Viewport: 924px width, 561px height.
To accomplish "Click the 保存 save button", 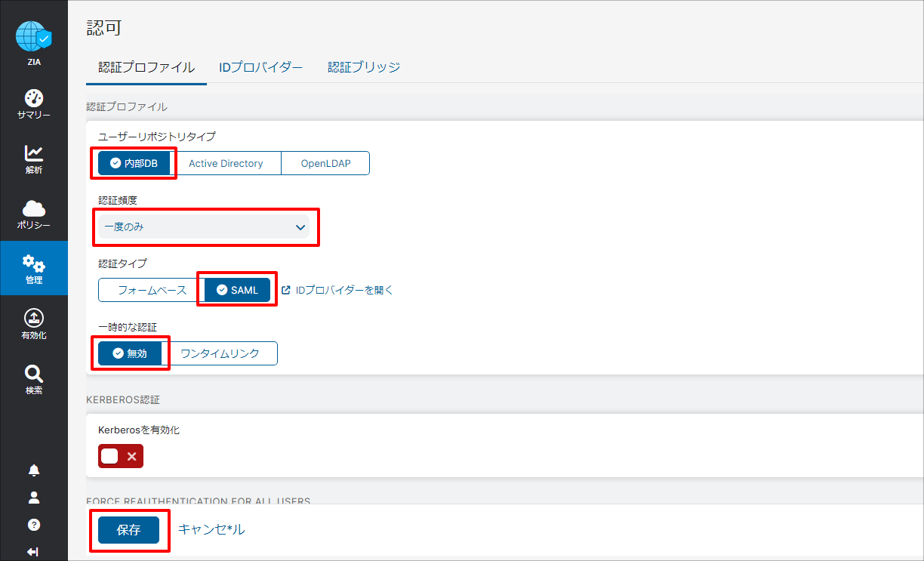I will [x=129, y=529].
